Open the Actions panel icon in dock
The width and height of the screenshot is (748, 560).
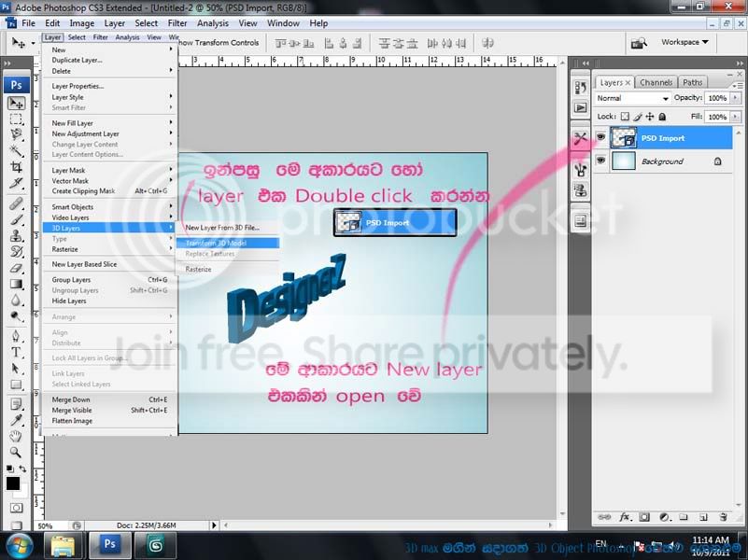click(581, 108)
